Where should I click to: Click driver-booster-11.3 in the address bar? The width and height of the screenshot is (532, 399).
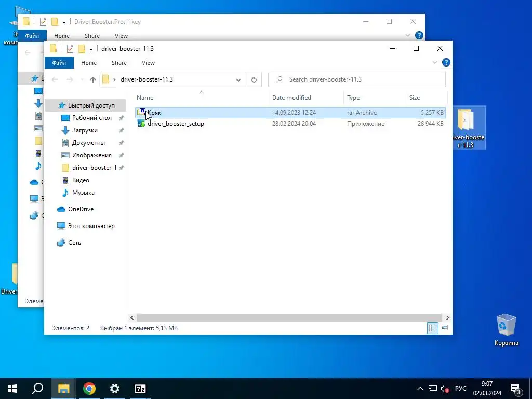147,79
